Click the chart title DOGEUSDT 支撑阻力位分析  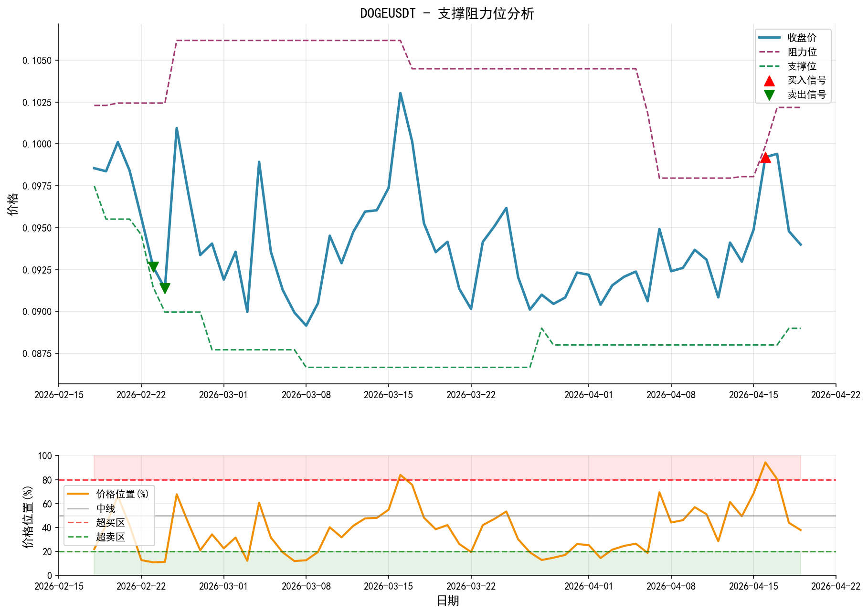(x=447, y=13)
